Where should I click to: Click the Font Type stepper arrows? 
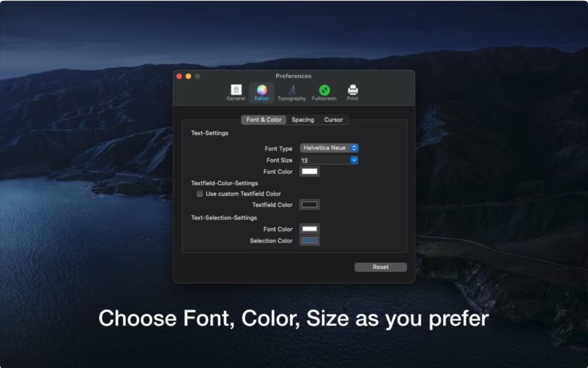[354, 148]
